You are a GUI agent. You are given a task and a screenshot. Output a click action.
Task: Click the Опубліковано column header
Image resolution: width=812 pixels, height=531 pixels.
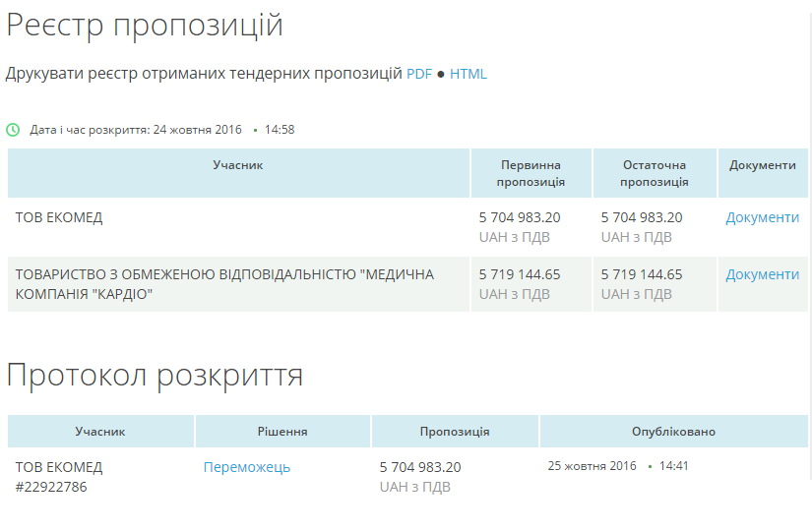point(673,432)
